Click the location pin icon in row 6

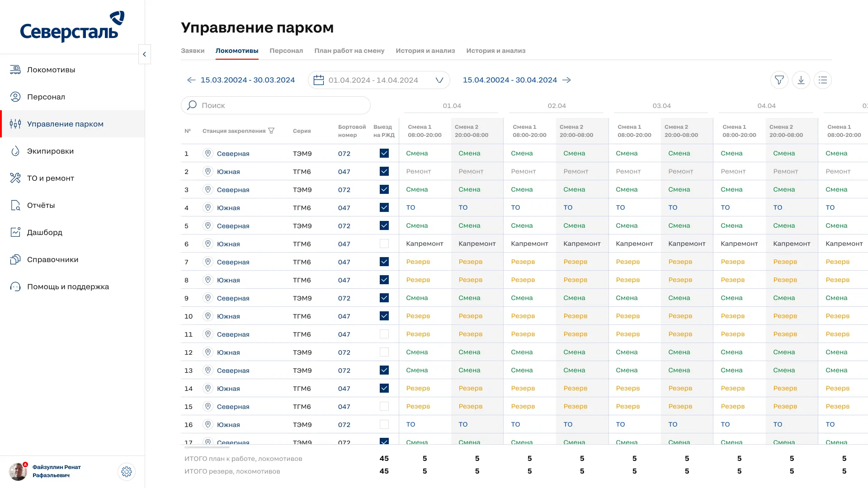point(208,244)
